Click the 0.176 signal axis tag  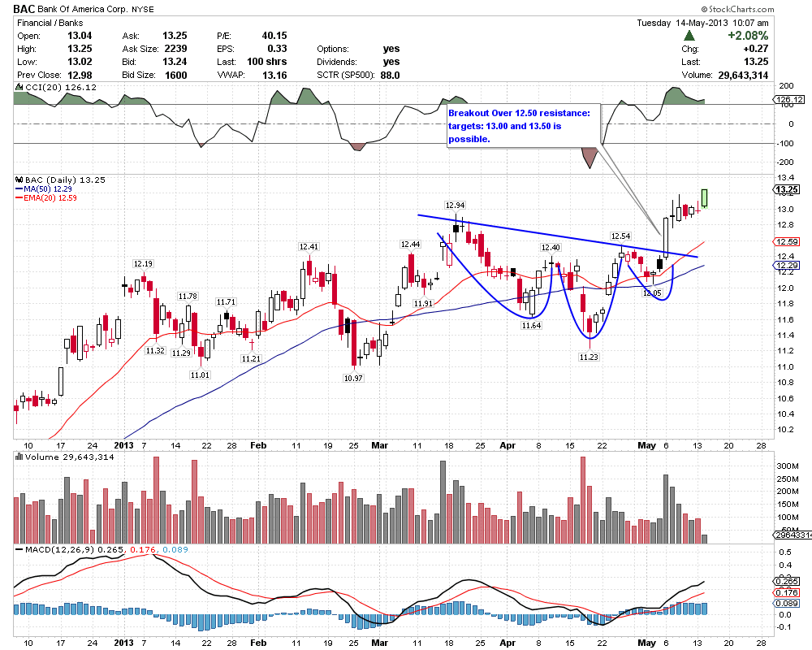787,592
